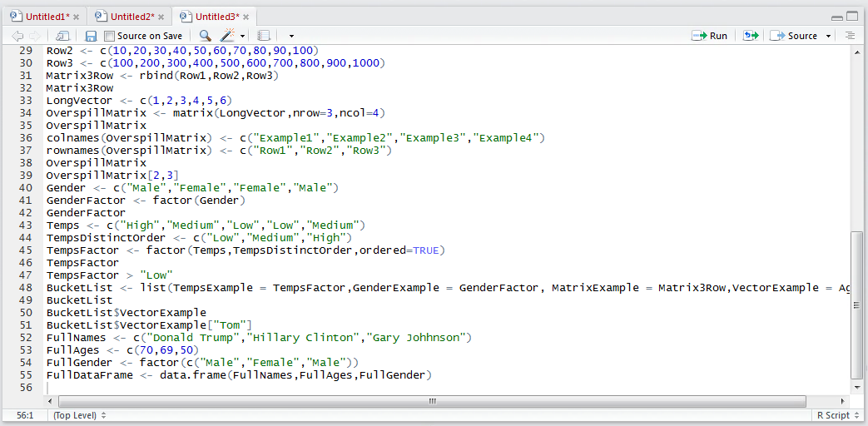Screen dimensions: 868x426
Task: Click the TempsDistinctOrder assignment line
Action: [199, 238]
